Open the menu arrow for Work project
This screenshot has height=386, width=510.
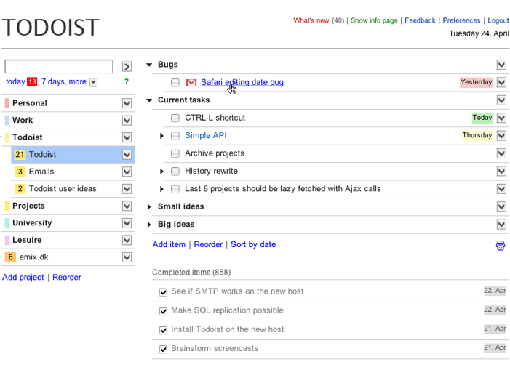tap(127, 120)
